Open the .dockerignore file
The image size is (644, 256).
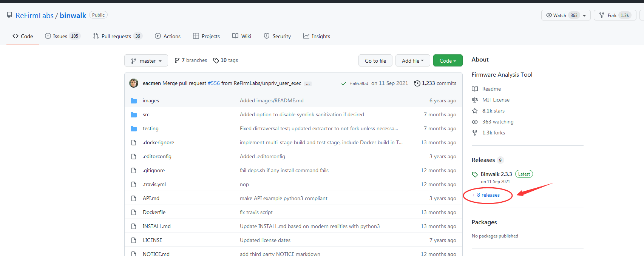pyautogui.click(x=158, y=143)
